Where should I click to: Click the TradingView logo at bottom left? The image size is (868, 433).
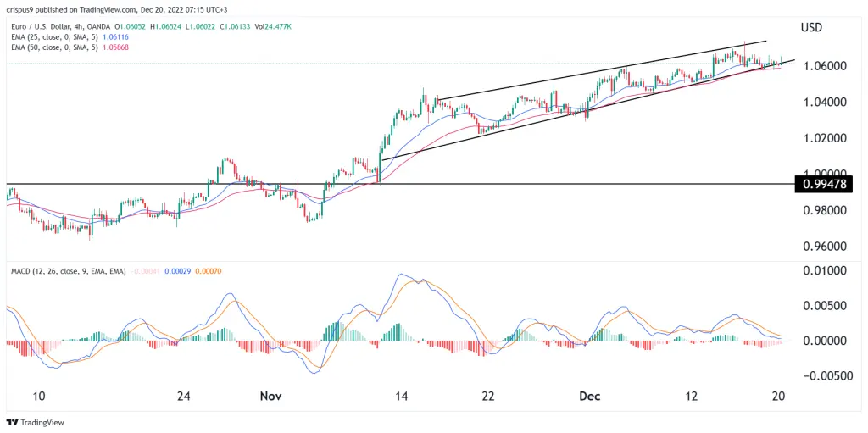point(36,422)
